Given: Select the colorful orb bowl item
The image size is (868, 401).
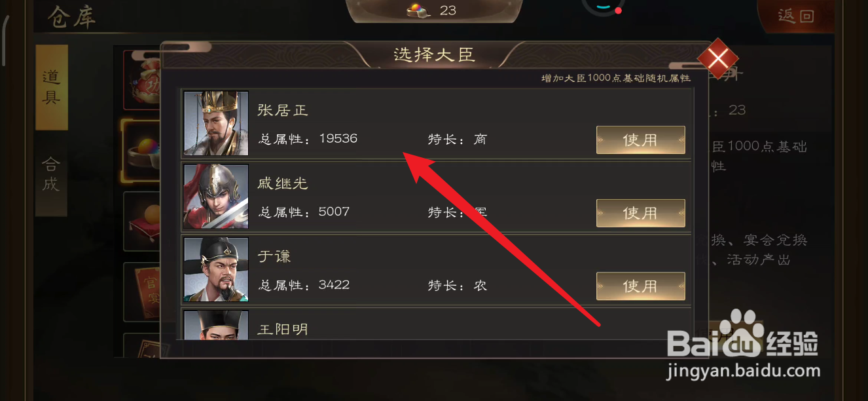Looking at the screenshot, I should [x=143, y=149].
